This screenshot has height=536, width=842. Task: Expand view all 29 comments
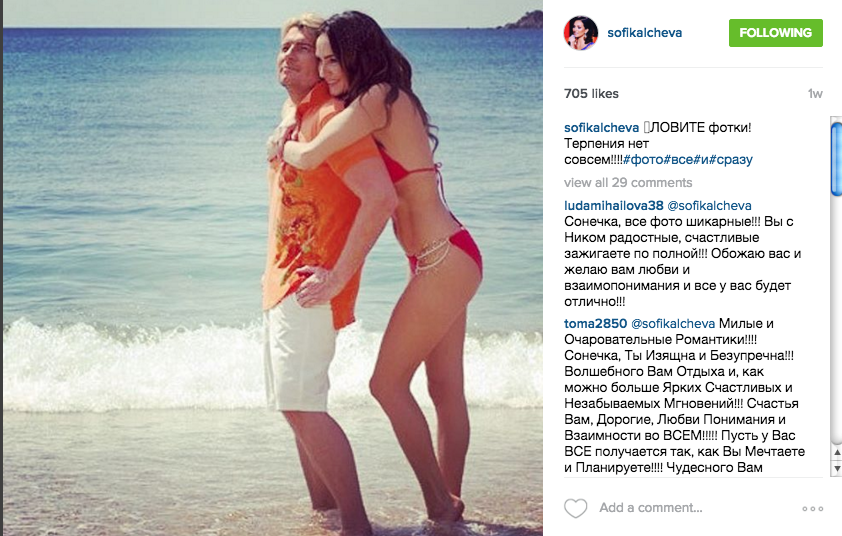pyautogui.click(x=628, y=183)
